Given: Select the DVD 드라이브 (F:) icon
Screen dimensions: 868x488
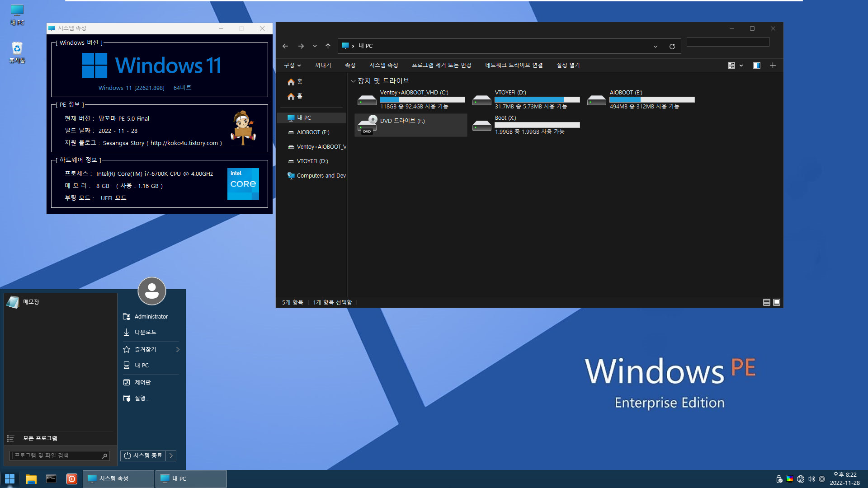Looking at the screenshot, I should 367,125.
